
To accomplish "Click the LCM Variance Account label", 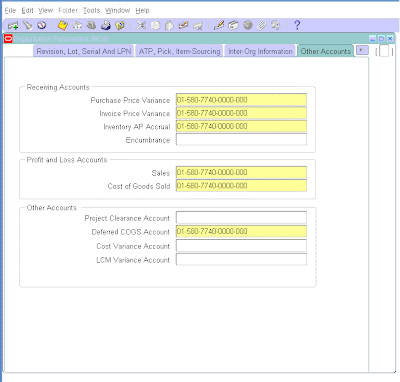I will 133,260.
